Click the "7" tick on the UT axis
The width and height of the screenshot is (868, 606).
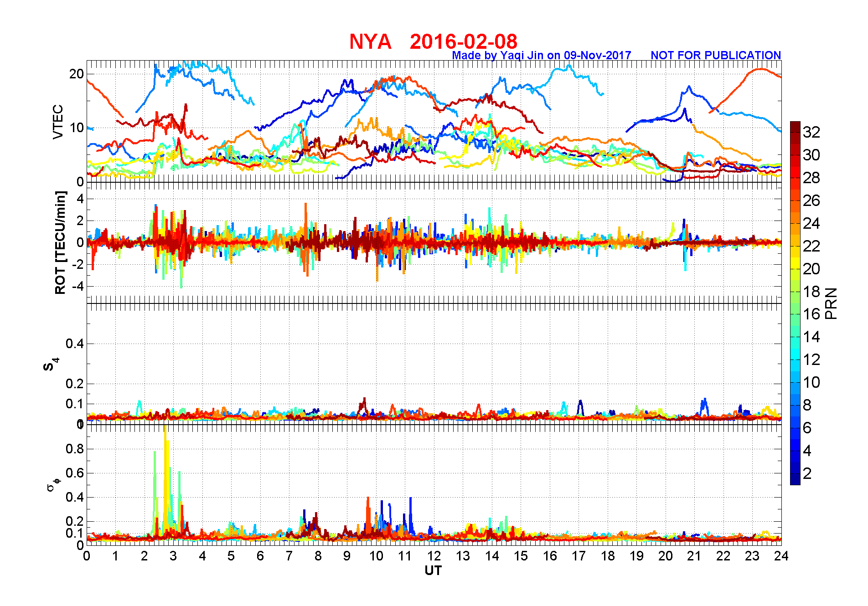[x=289, y=556]
